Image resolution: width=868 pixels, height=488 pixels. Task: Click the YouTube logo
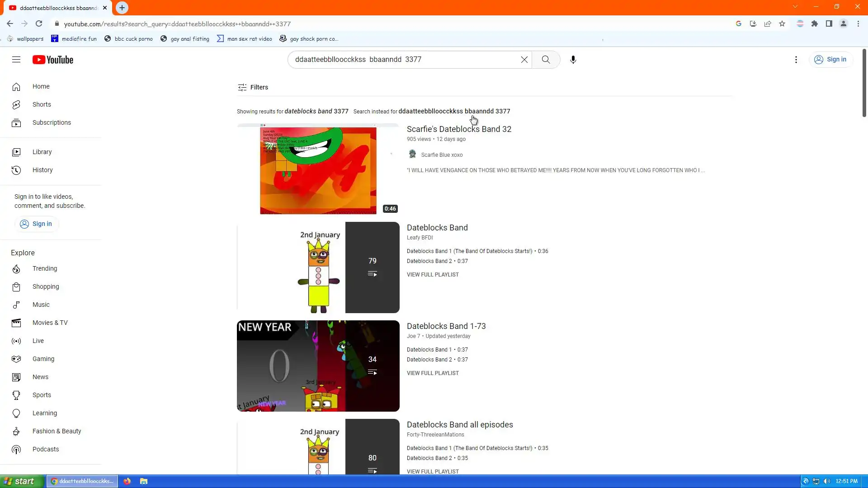tap(53, 60)
